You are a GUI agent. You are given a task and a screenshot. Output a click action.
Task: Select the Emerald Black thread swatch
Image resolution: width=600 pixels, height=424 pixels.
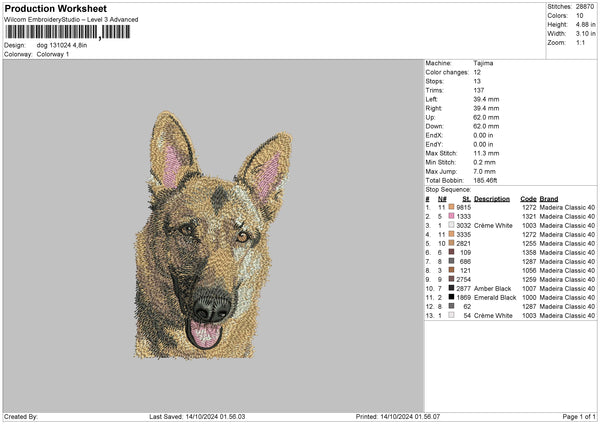coord(452,297)
